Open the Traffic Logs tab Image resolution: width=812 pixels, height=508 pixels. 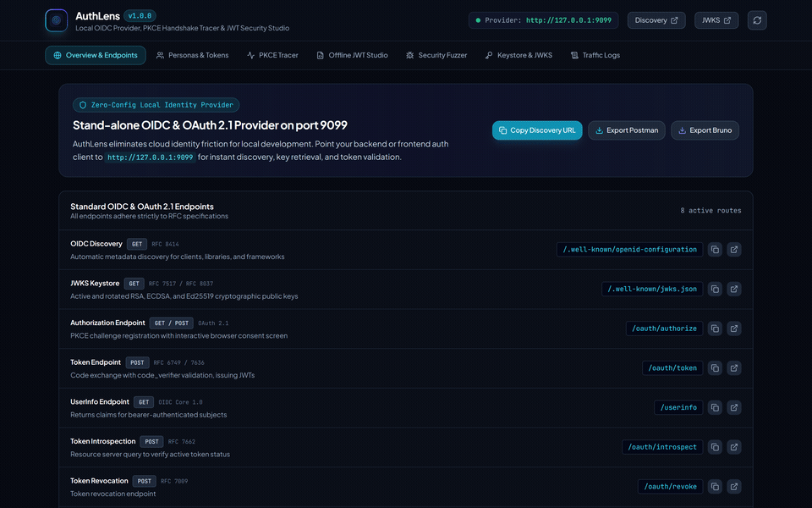(x=595, y=55)
